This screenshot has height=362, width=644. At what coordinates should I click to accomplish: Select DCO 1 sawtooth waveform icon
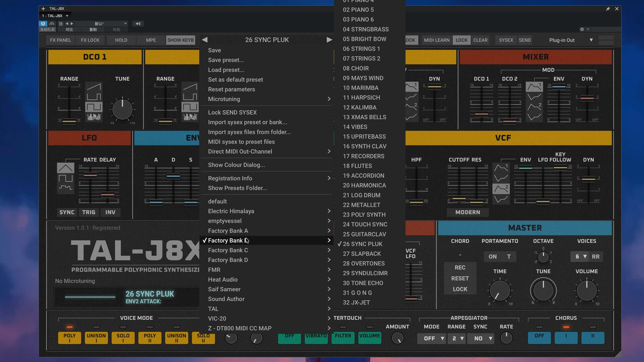pos(94,87)
